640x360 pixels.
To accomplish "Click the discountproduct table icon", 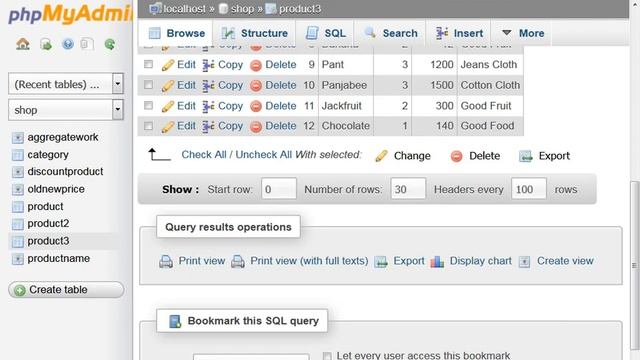I will [18, 172].
